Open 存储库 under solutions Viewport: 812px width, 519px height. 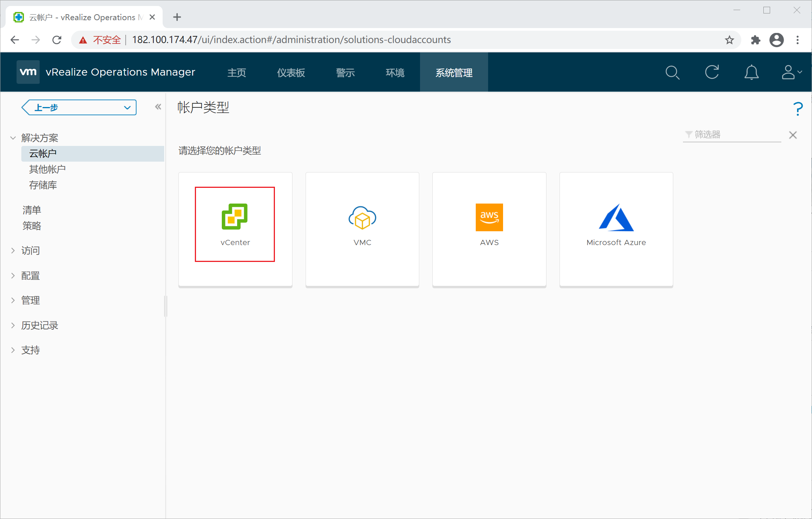pyautogui.click(x=43, y=185)
